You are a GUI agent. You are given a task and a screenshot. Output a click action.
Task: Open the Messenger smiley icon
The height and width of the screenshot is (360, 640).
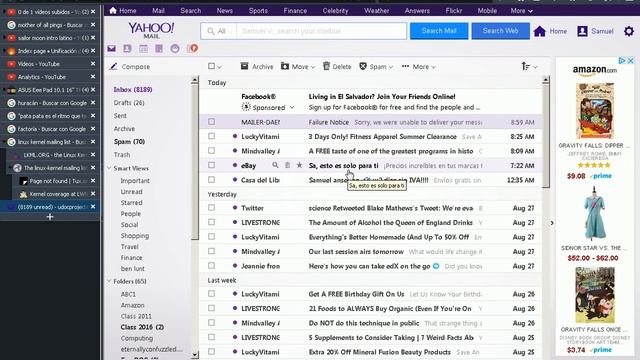tap(175, 49)
